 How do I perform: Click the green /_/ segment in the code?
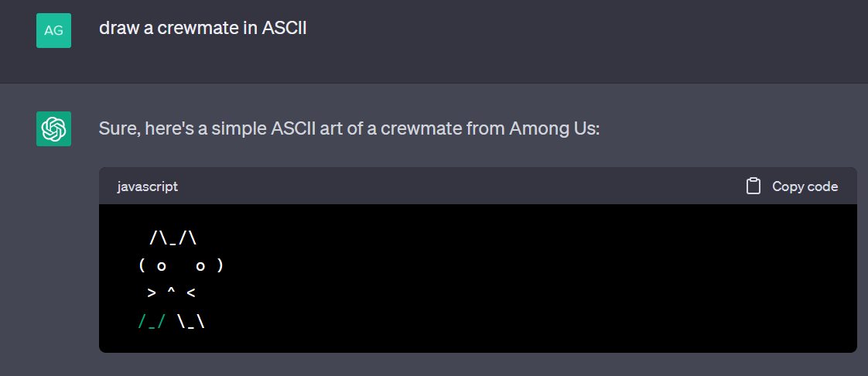(x=152, y=321)
